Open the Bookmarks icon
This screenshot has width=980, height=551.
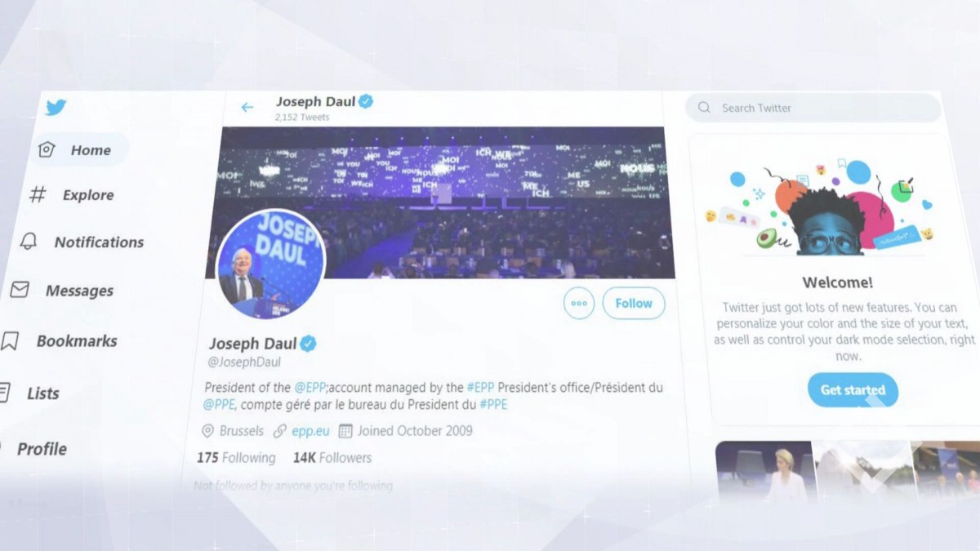10,340
